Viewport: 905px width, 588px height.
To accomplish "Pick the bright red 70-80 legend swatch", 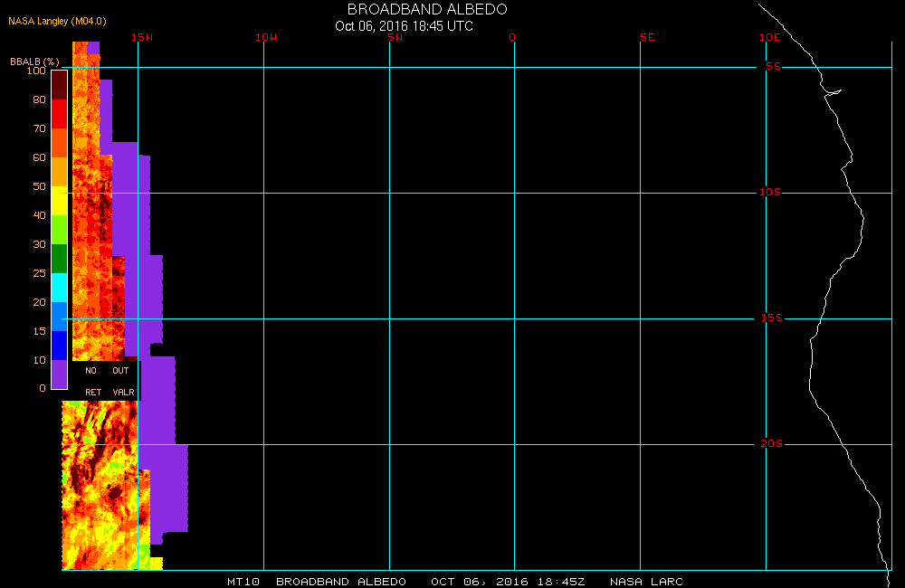I will click(60, 114).
